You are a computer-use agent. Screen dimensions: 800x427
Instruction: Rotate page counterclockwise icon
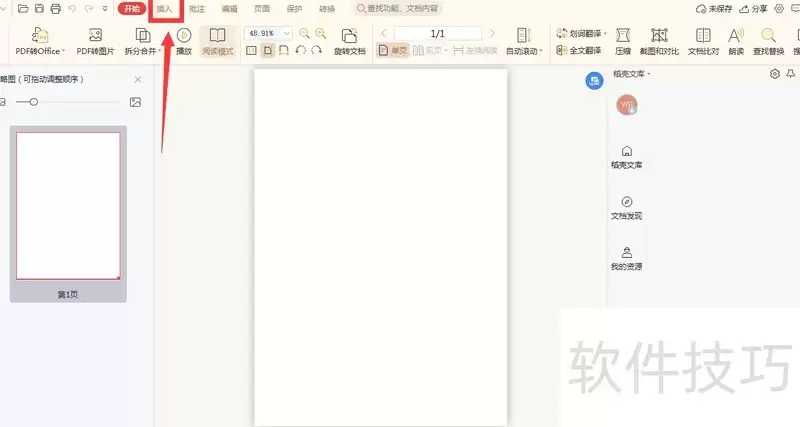(x=301, y=50)
